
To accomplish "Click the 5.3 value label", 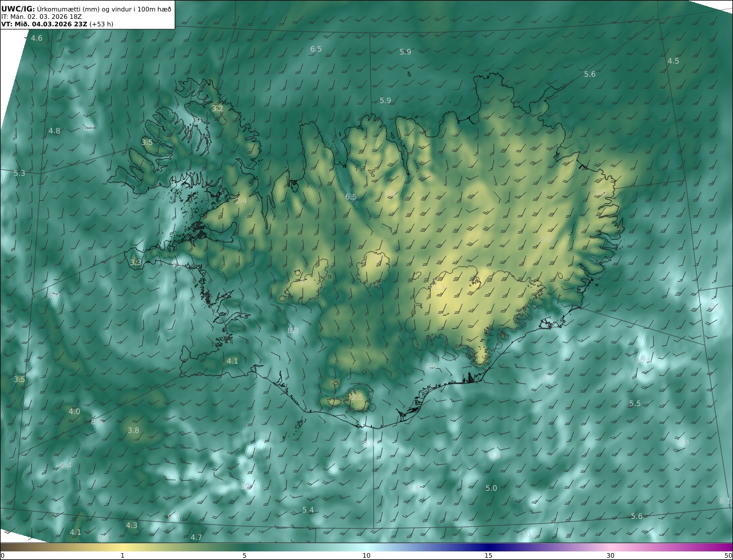I will [x=19, y=173].
